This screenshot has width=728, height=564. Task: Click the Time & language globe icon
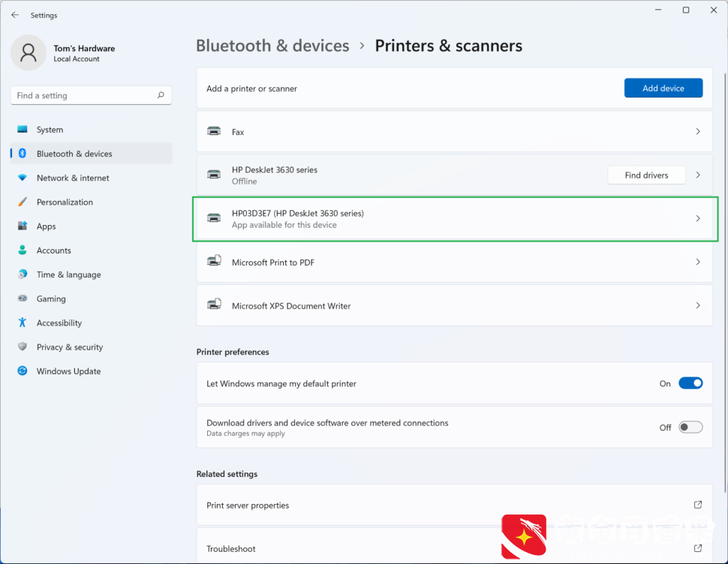click(23, 274)
